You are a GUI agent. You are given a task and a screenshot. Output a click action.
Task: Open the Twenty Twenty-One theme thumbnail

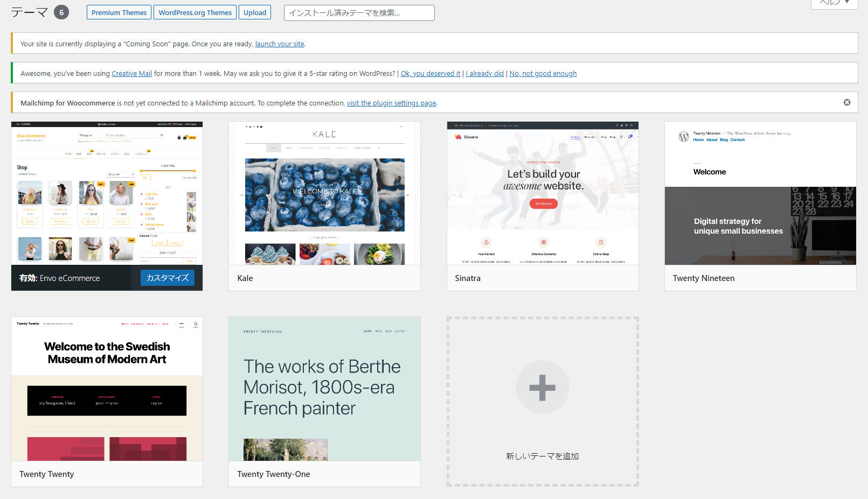(x=325, y=389)
